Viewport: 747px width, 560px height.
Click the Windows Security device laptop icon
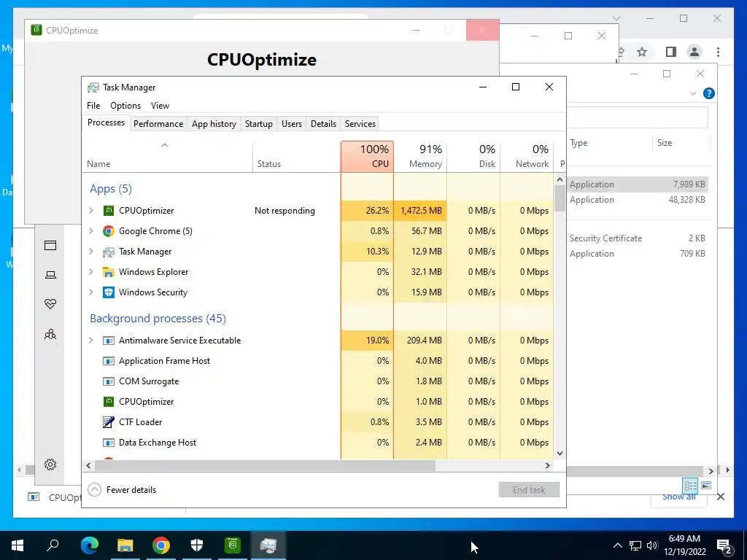[50, 275]
